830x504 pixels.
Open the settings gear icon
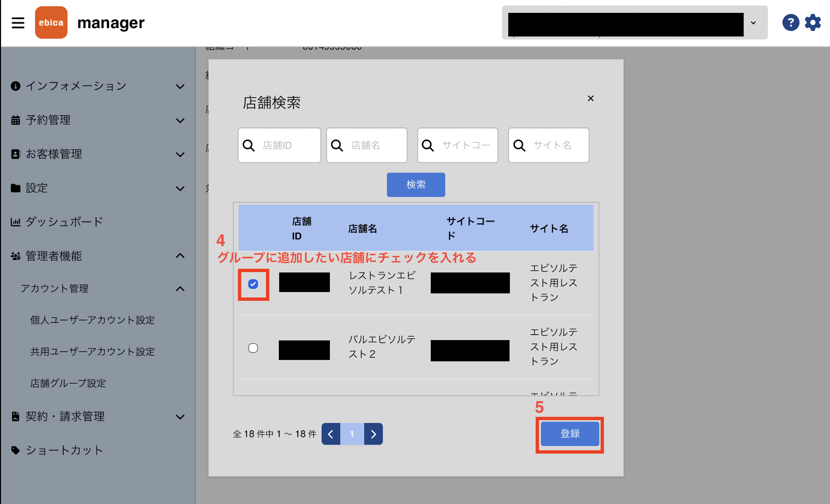[813, 23]
